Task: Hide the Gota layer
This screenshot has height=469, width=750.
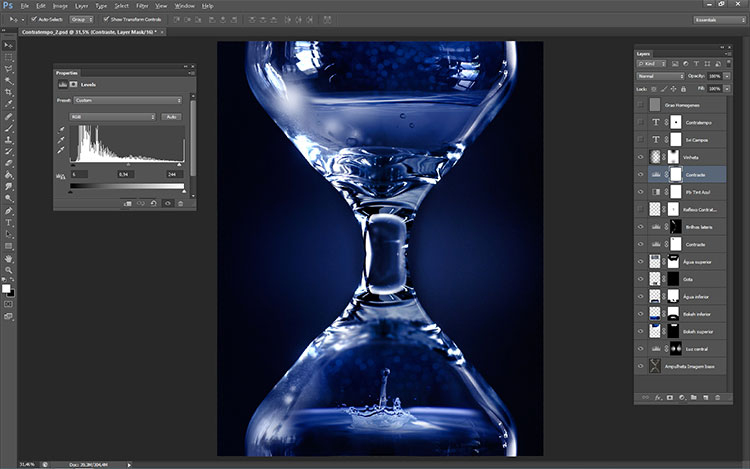Action: pyautogui.click(x=640, y=279)
